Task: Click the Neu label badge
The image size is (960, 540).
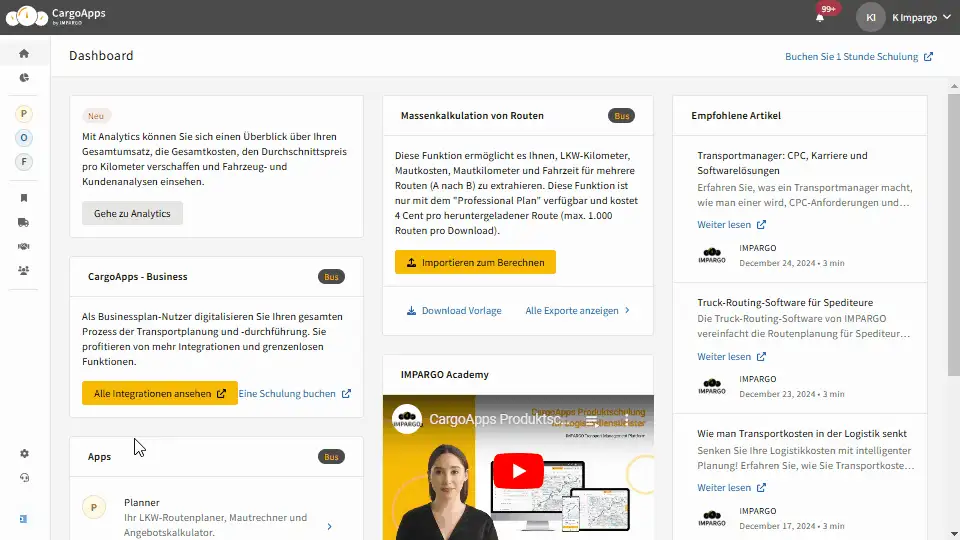Action: tap(96, 116)
